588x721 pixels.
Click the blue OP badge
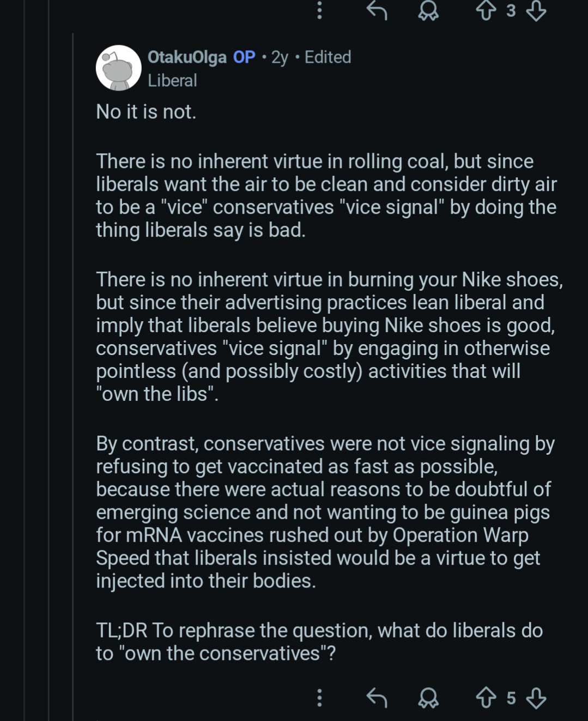(x=244, y=57)
